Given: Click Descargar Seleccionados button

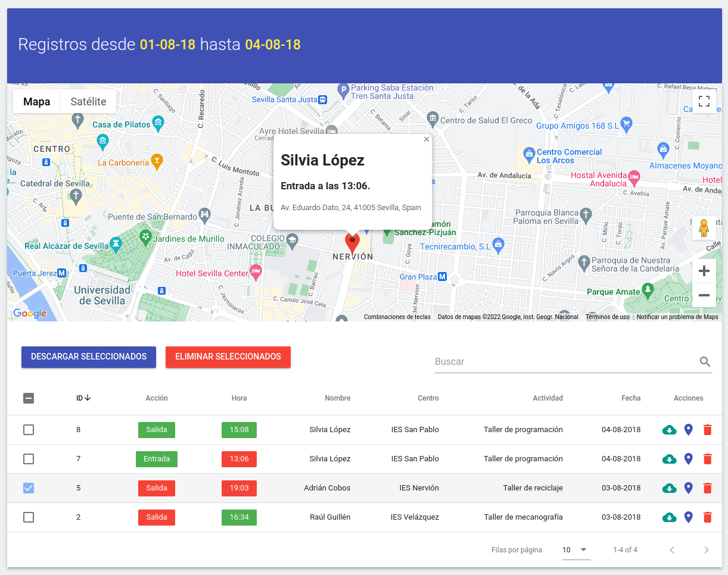Looking at the screenshot, I should point(89,357).
